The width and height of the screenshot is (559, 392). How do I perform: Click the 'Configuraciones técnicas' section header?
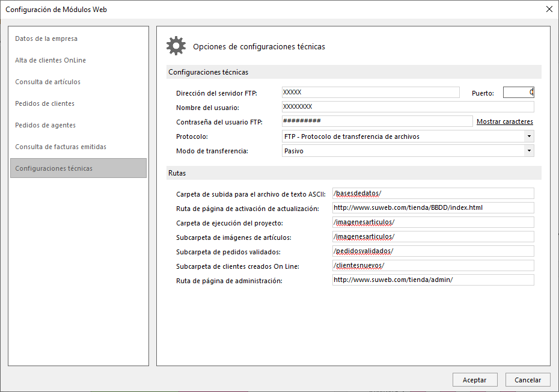[353, 72]
